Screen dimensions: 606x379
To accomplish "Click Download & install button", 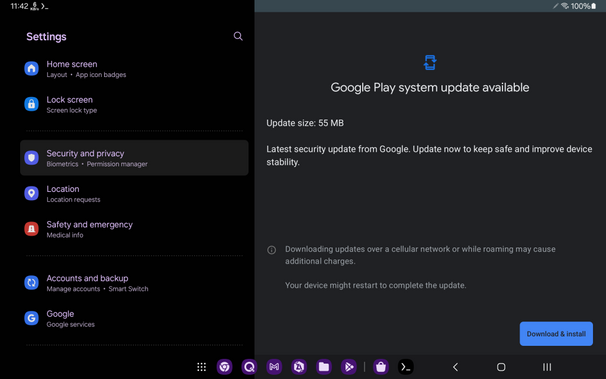I will click(x=556, y=334).
